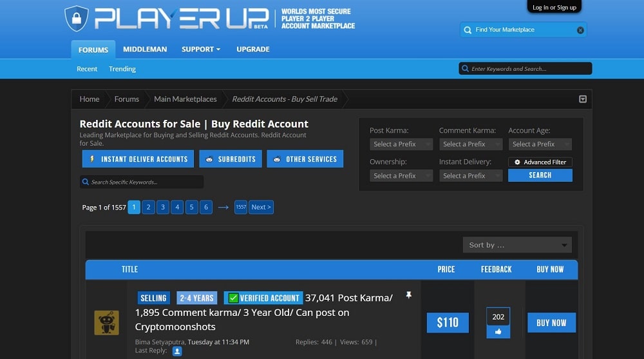
Task: Click the Instant Deliver Accounts button
Action: [x=138, y=159]
